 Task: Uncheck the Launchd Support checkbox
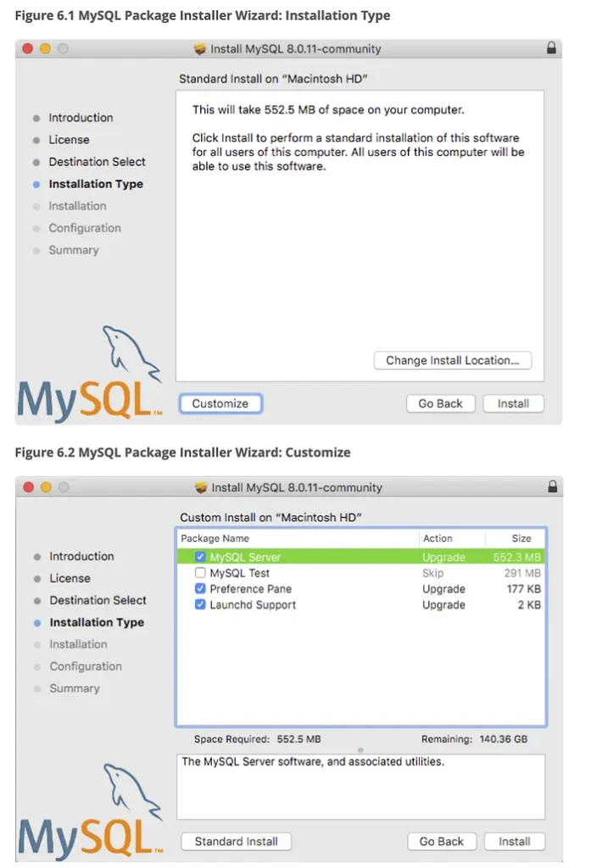tap(200, 604)
